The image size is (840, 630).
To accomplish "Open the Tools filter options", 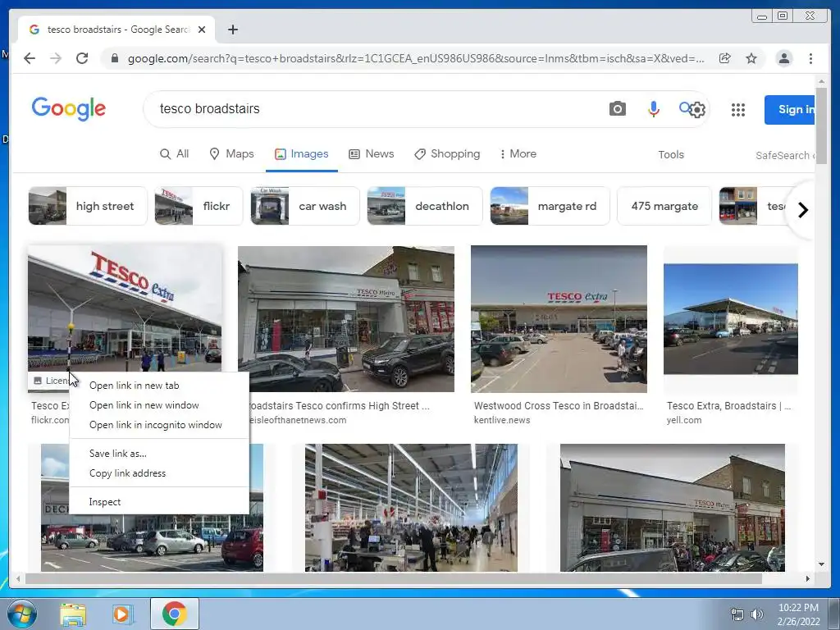I will coord(671,155).
